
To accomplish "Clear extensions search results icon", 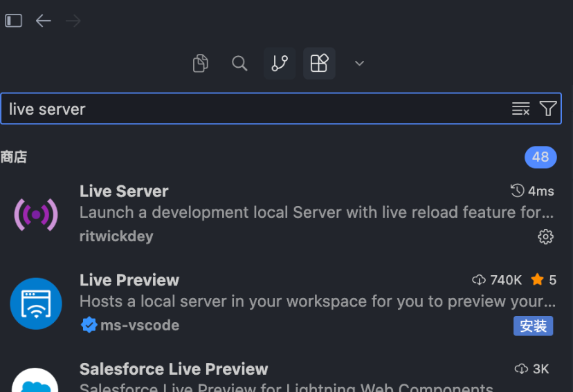I will pos(520,109).
